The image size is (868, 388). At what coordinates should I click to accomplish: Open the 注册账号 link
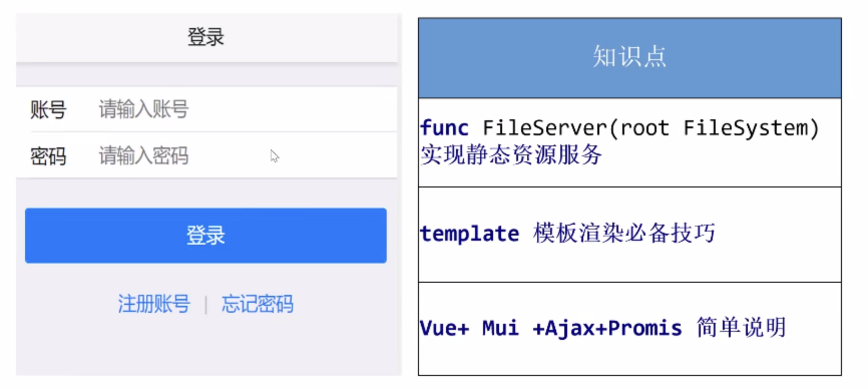(154, 304)
